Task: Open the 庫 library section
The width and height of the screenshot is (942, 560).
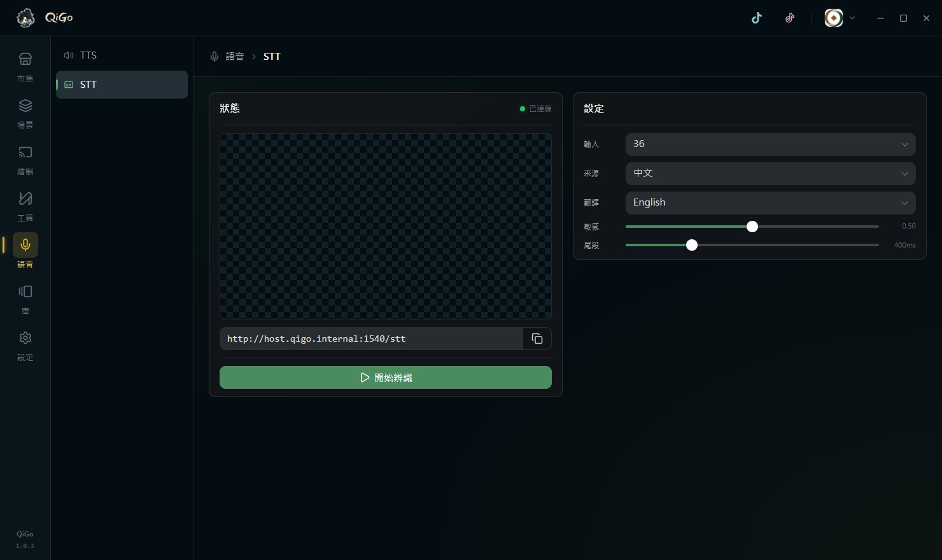Action: [x=25, y=299]
